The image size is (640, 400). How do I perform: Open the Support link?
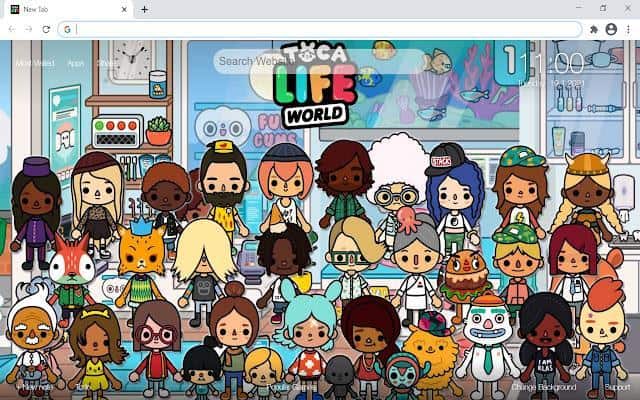(618, 387)
